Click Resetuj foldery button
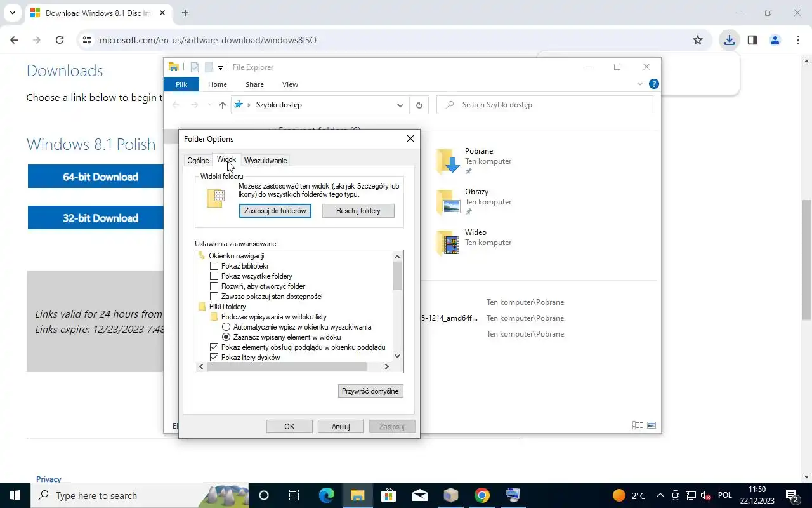Screen dimensions: 812x508 (x=358, y=211)
